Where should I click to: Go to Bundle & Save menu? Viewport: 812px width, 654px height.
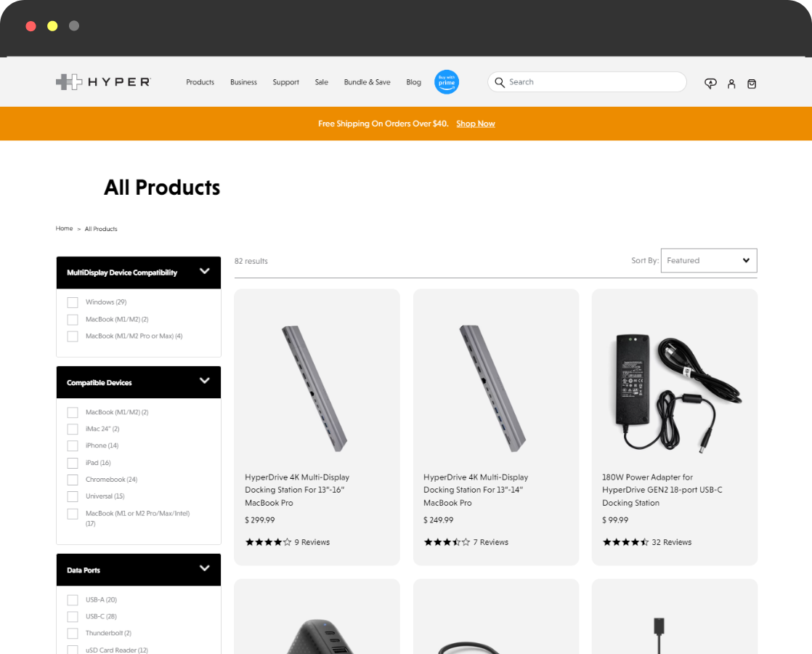[368, 82]
